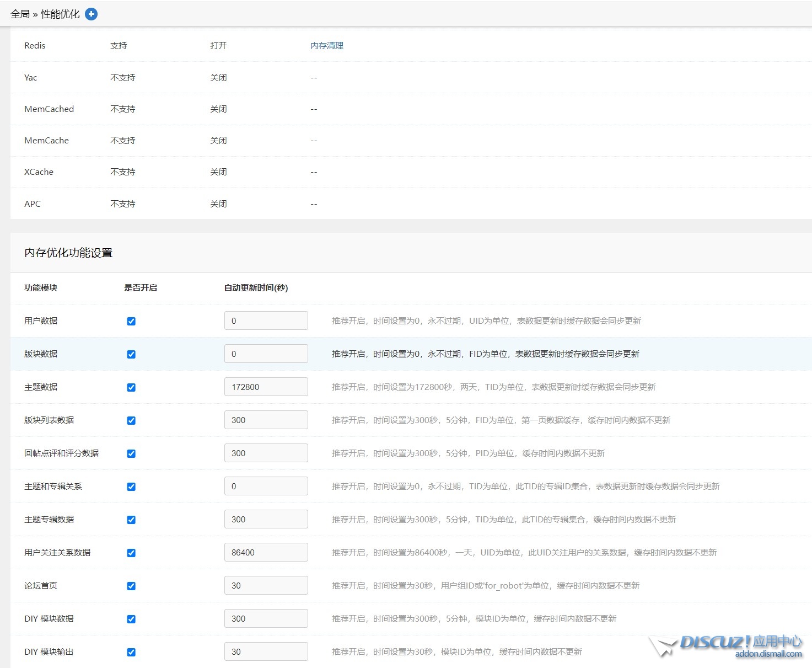Click the 回帖点评和评分数据 row label

62,453
